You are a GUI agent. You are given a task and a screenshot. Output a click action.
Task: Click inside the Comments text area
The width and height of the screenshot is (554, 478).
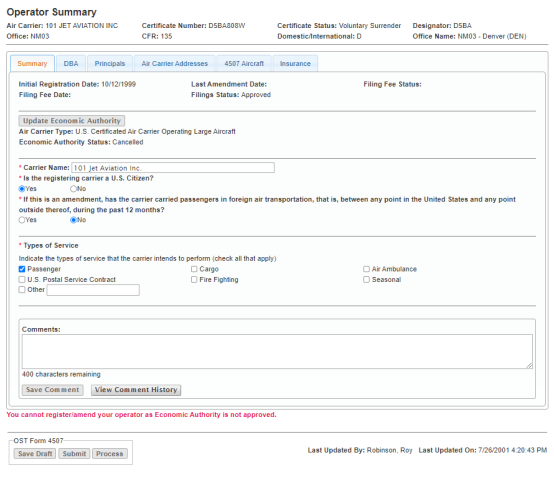[277, 352]
